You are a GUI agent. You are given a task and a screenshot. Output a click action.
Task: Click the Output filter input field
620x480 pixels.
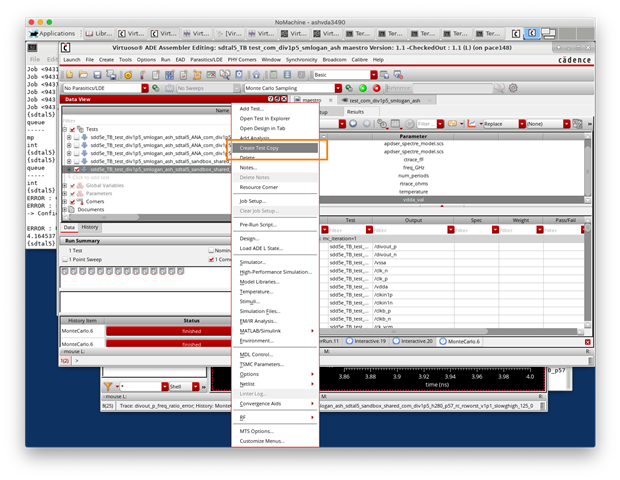tap(410, 230)
